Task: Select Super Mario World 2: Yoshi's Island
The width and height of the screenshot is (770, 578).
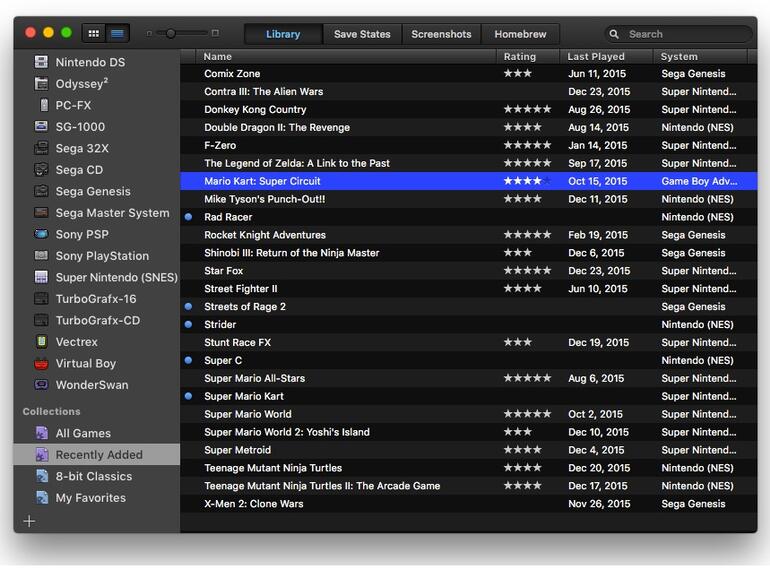Action: [468, 432]
